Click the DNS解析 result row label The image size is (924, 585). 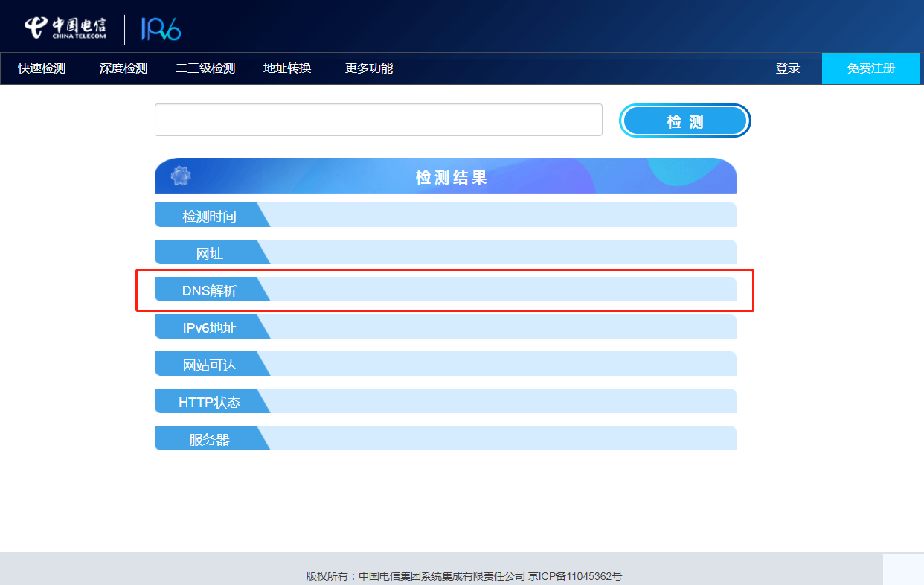pyautogui.click(x=209, y=290)
